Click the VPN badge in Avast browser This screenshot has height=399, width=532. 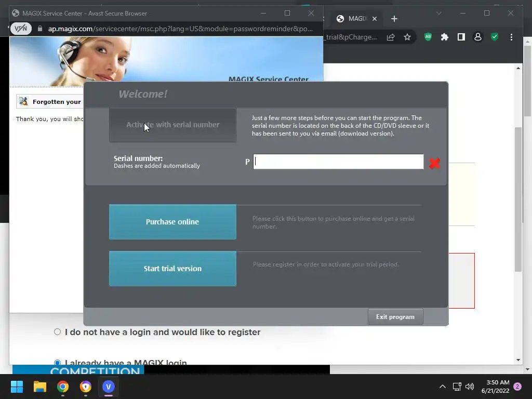(x=21, y=29)
